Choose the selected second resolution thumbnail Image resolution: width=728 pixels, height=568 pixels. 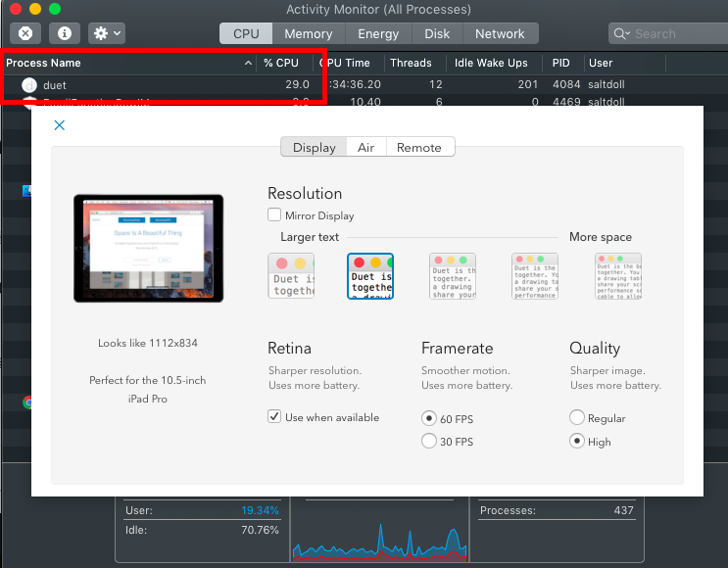pyautogui.click(x=370, y=275)
